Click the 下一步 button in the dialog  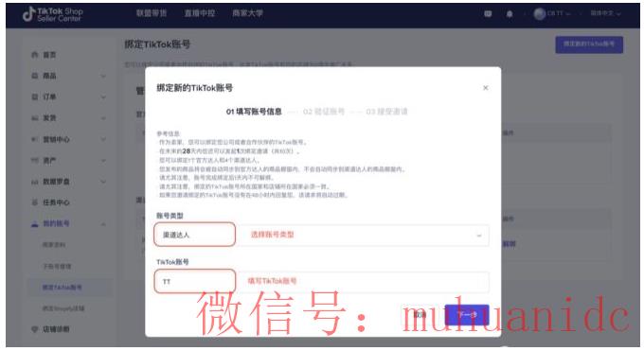467,315
